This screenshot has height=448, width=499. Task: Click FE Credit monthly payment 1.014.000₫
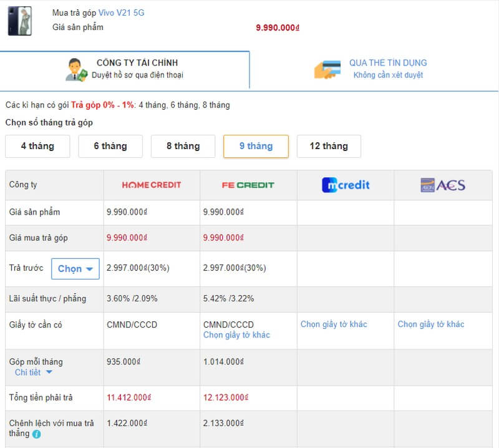point(223,362)
